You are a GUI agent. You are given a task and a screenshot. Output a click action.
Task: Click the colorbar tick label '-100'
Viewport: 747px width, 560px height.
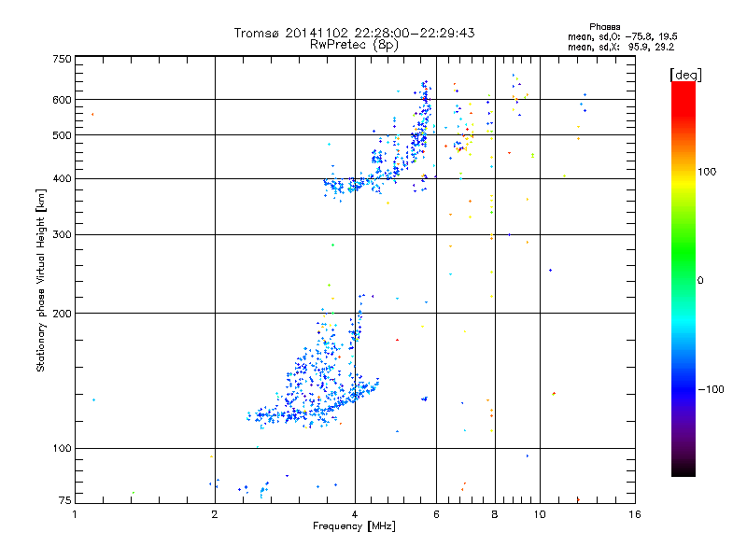[711, 389]
